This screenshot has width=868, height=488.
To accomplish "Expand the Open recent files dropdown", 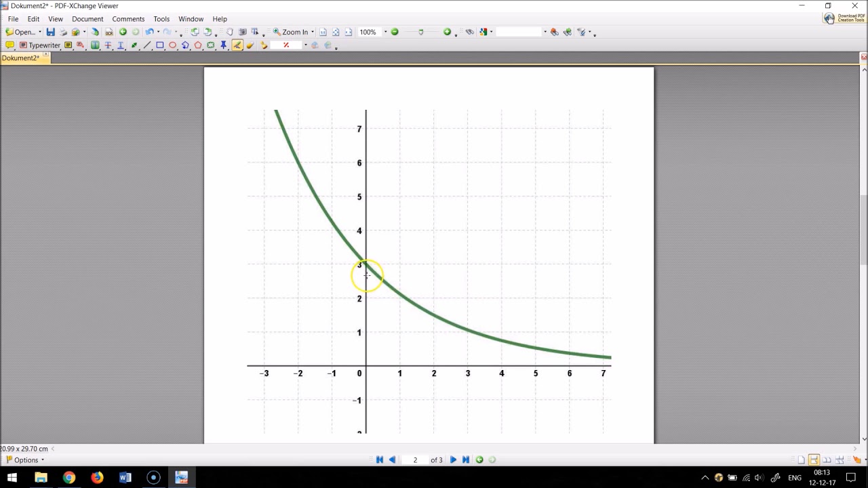I will (39, 32).
